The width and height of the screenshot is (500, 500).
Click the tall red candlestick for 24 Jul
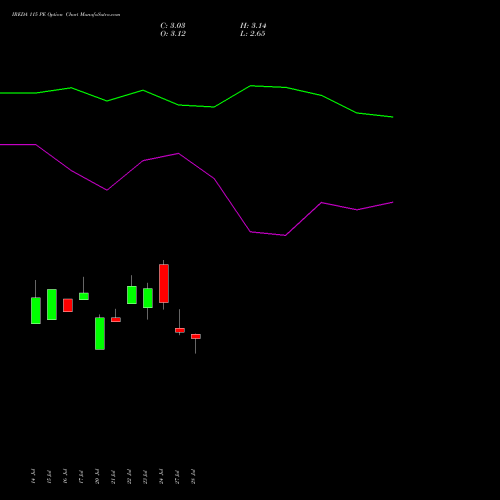click(164, 283)
